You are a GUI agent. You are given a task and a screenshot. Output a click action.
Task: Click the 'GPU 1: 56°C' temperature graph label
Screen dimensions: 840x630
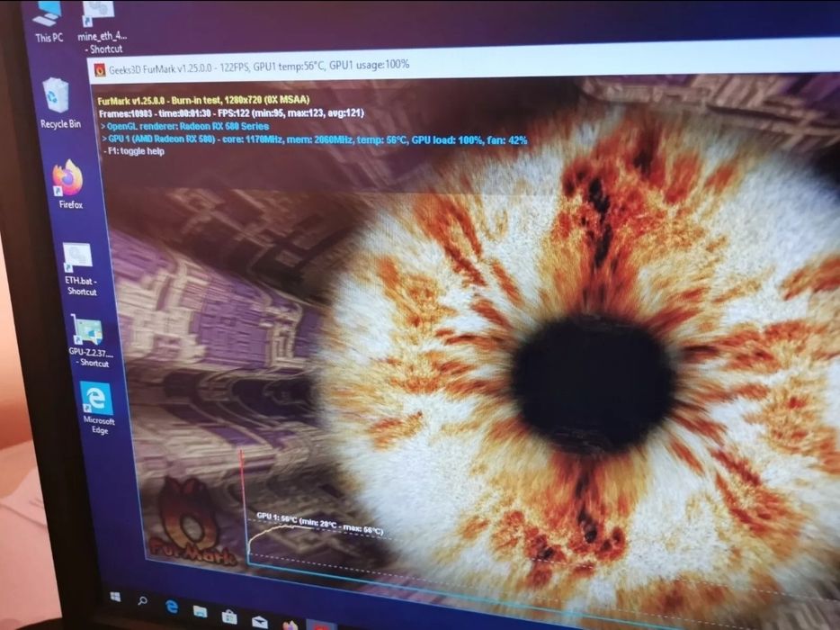pyautogui.click(x=320, y=523)
